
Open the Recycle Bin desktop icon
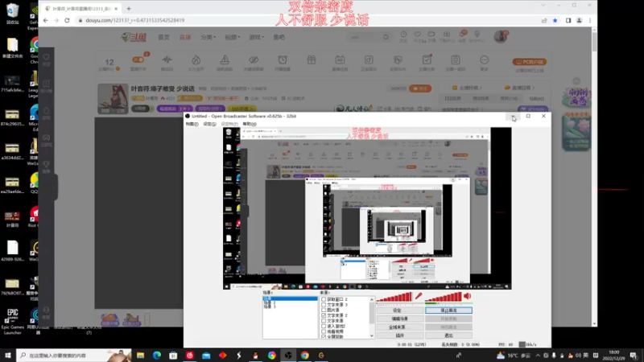pyautogui.click(x=12, y=13)
